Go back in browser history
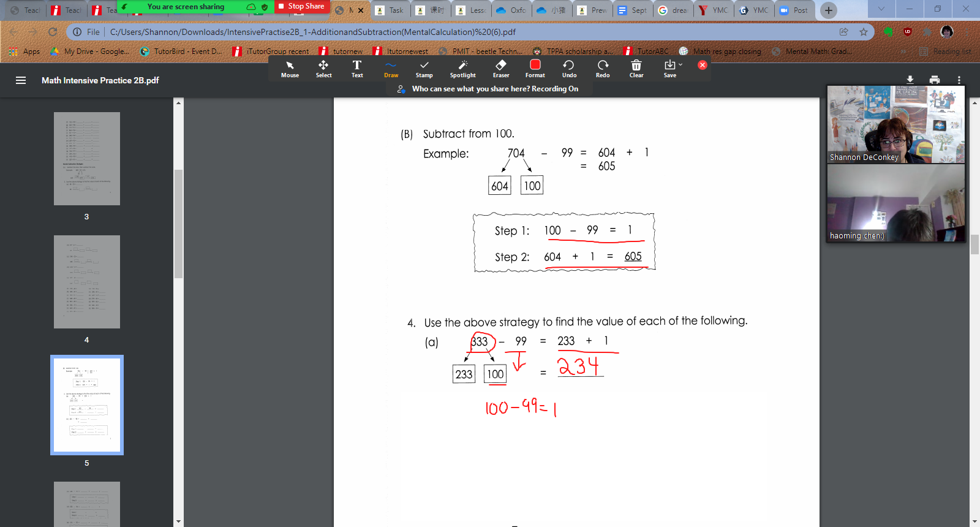This screenshot has height=527, width=980. 13,32
